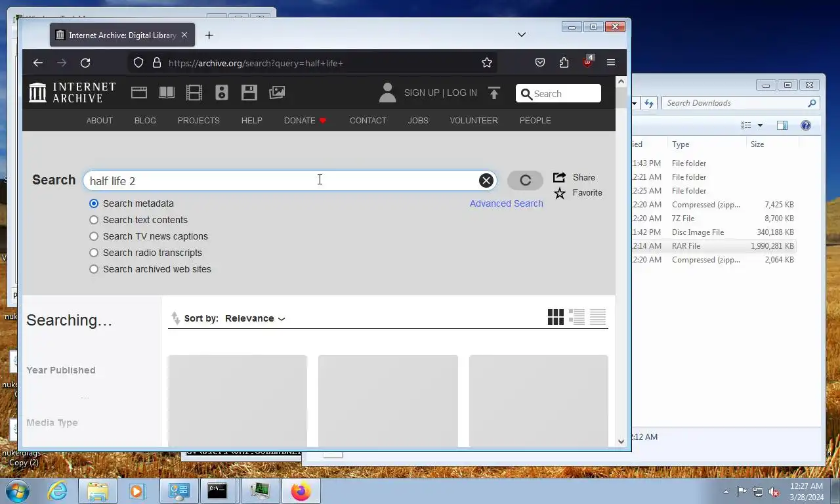Open the BLOG menu item
Screen dimensions: 840x504
pyautogui.click(x=145, y=121)
